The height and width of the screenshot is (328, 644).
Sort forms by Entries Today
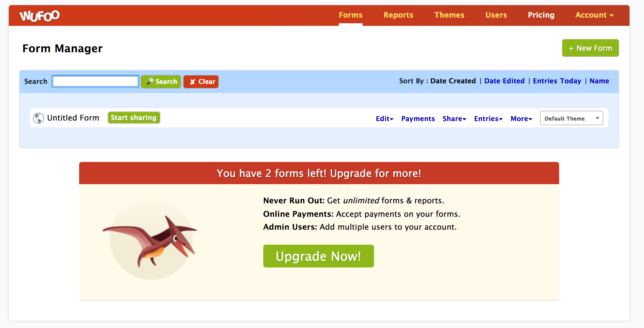point(557,81)
